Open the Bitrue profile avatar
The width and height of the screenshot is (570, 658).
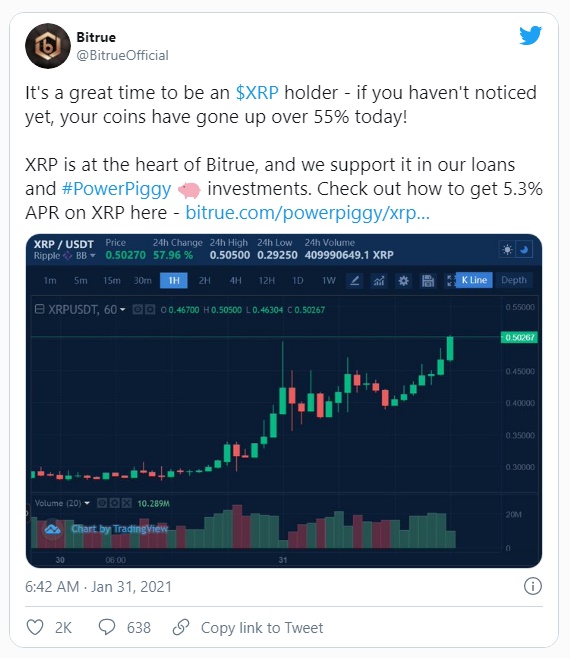point(48,46)
